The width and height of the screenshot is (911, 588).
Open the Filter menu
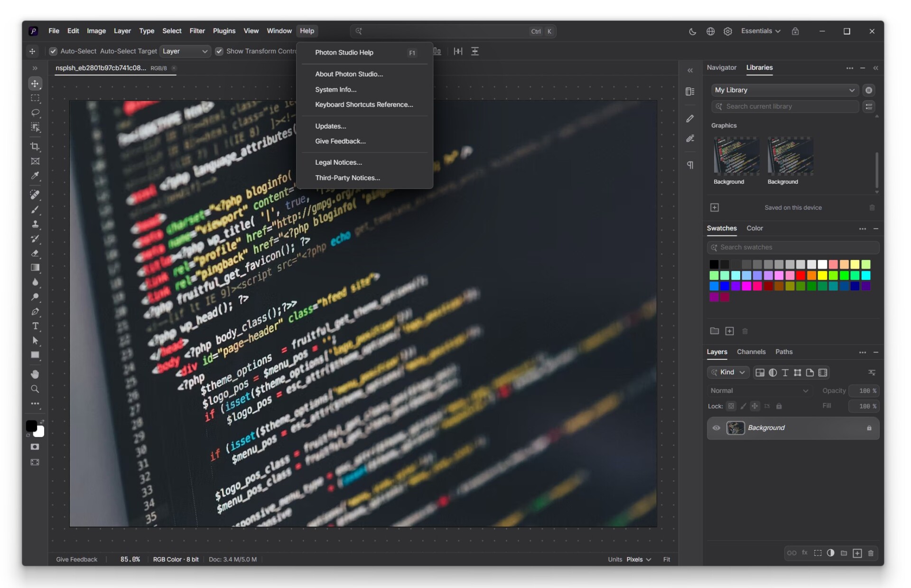(x=197, y=31)
